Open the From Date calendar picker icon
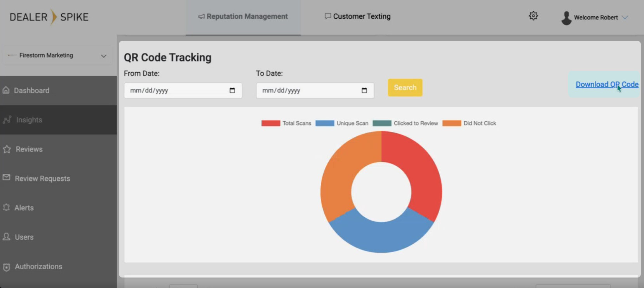The height and width of the screenshot is (288, 644). 232,91
